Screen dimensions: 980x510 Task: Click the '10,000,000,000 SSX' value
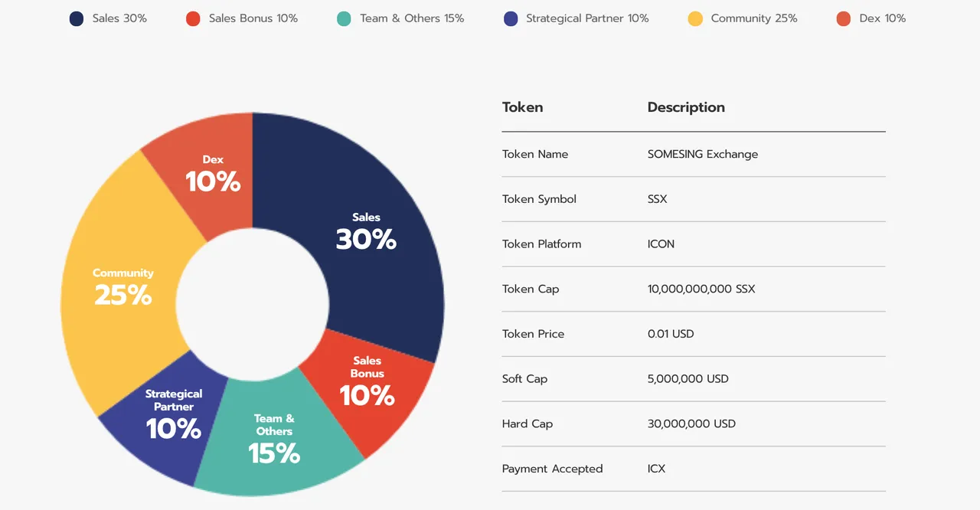coord(701,289)
